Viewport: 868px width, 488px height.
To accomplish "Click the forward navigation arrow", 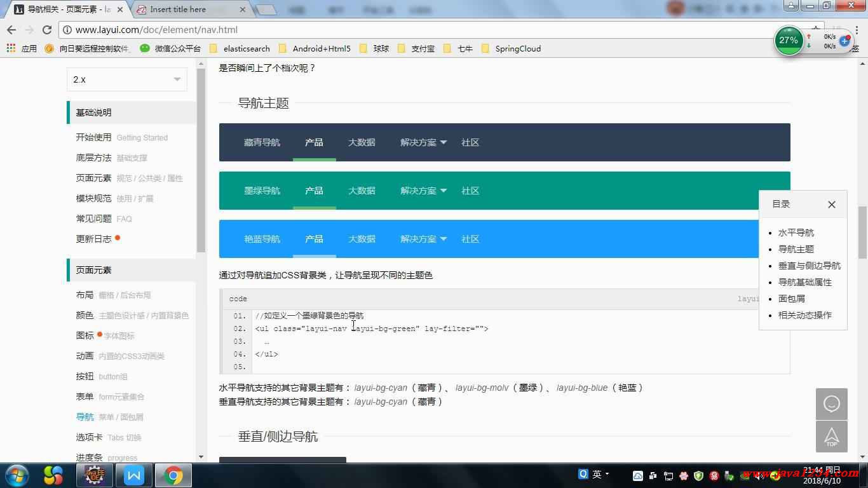I will (x=29, y=30).
